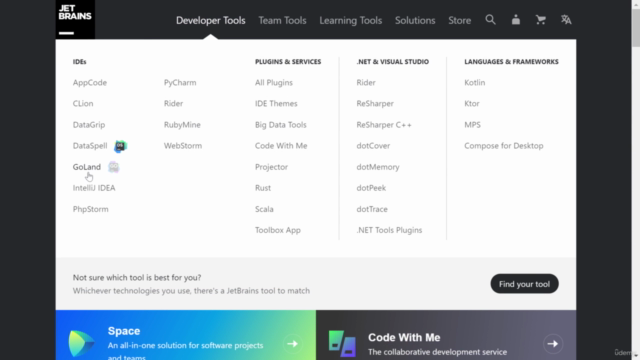640x360 pixels.
Task: Open the IDE Themes link
Action: point(276,104)
